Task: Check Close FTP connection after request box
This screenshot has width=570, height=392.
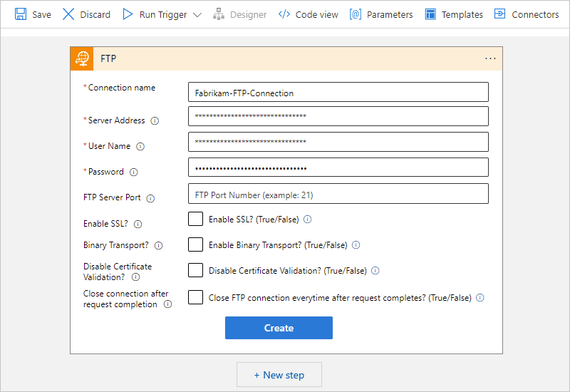Action: [x=195, y=297]
